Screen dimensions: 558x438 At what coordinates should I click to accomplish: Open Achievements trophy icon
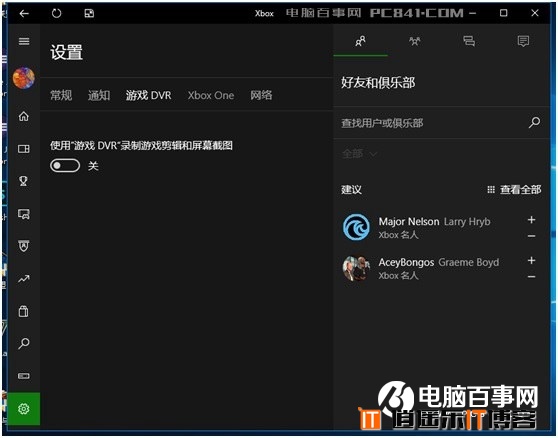[x=23, y=181]
